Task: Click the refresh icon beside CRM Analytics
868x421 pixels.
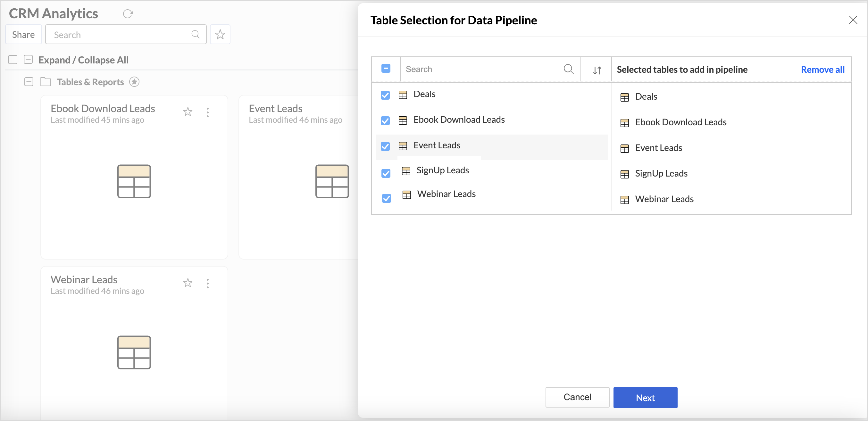Action: [x=128, y=14]
